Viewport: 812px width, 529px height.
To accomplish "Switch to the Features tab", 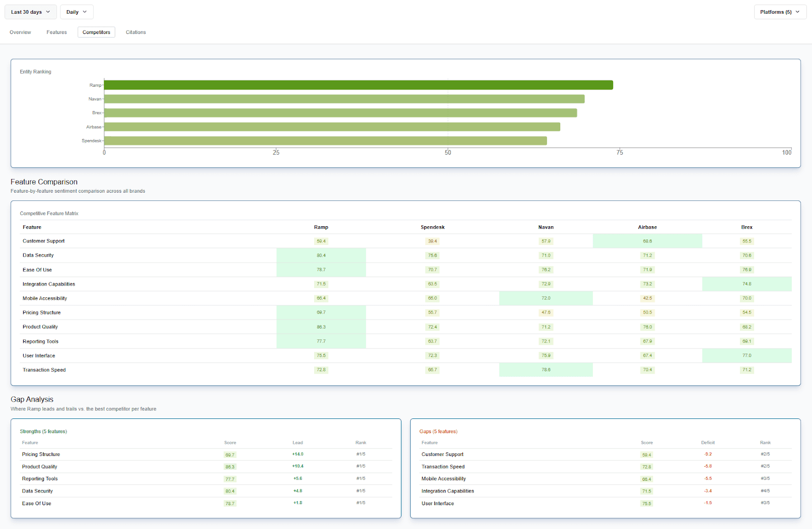I will [x=56, y=32].
